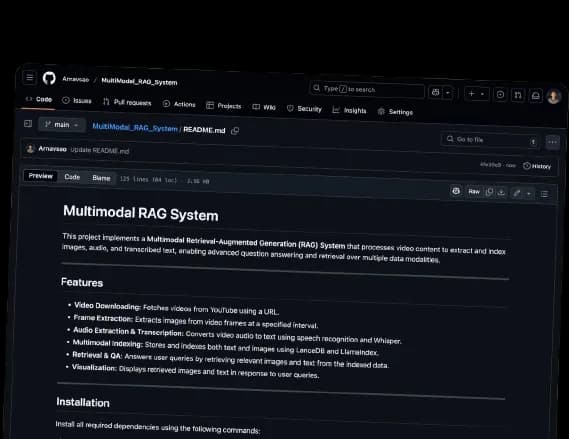The width and height of the screenshot is (569, 439).
Task: Open the hamburger navigation menu
Action: pos(30,77)
